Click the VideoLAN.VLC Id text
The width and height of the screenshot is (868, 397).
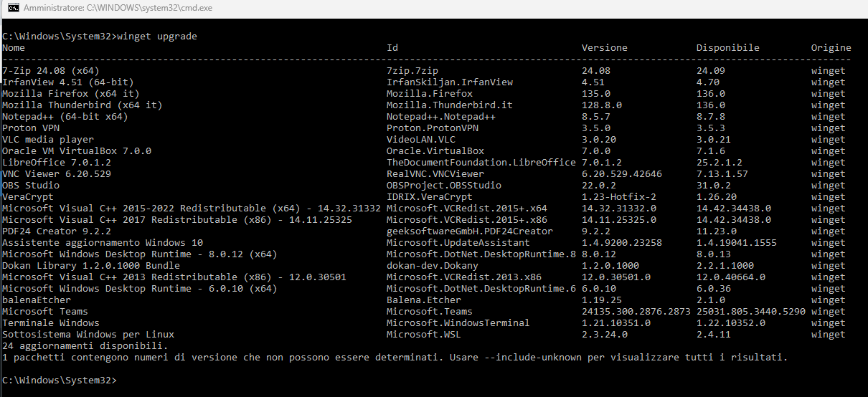tap(420, 140)
